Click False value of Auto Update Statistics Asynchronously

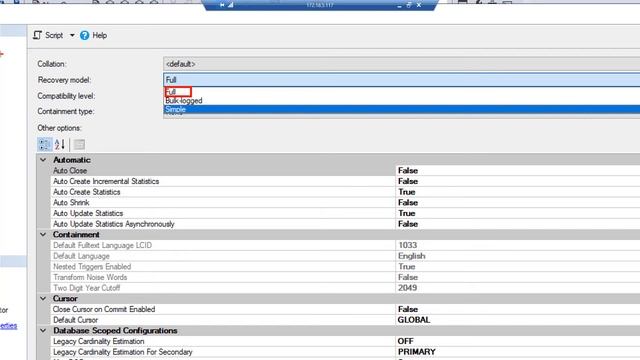click(408, 224)
